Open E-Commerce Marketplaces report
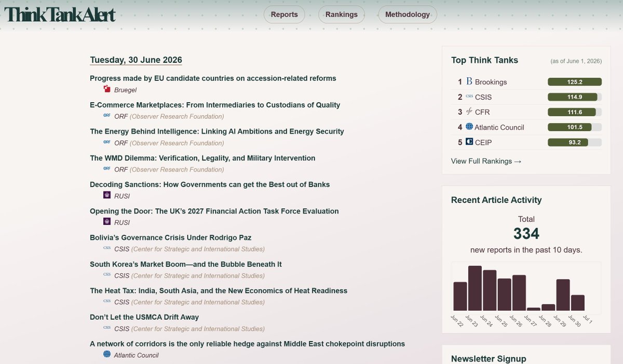Viewport: 623px width, 364px height. pyautogui.click(x=215, y=105)
